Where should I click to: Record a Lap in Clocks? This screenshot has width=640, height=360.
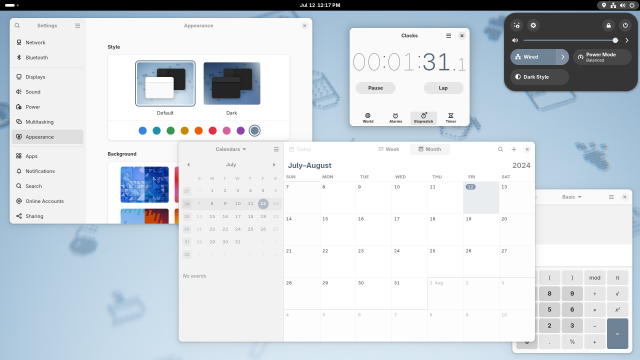pos(443,88)
